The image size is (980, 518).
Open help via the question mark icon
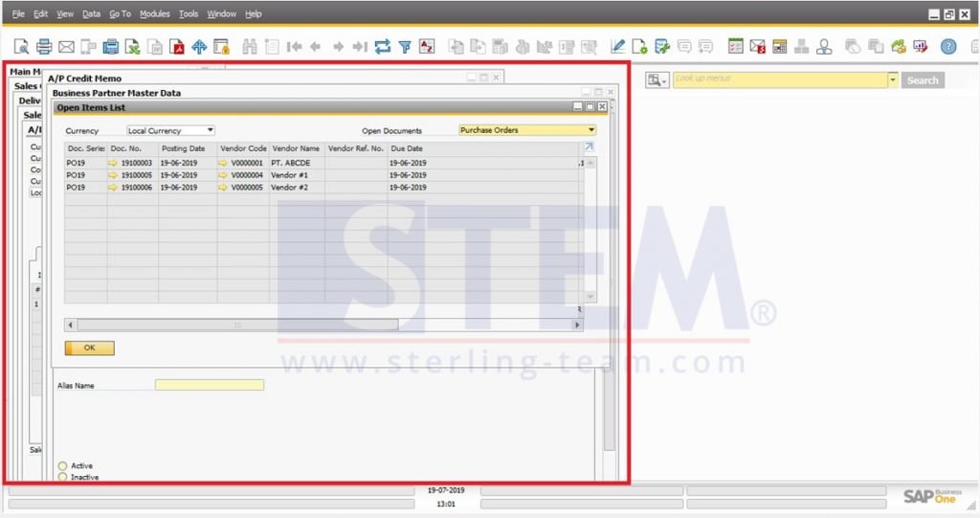point(948,46)
